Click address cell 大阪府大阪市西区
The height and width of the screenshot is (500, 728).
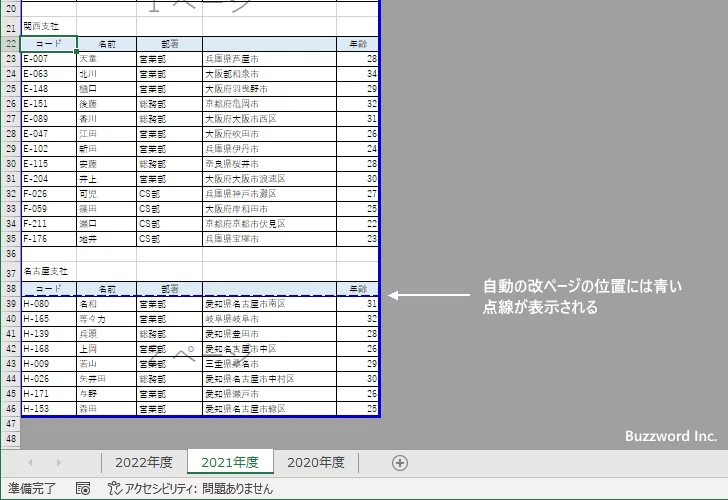click(269, 119)
